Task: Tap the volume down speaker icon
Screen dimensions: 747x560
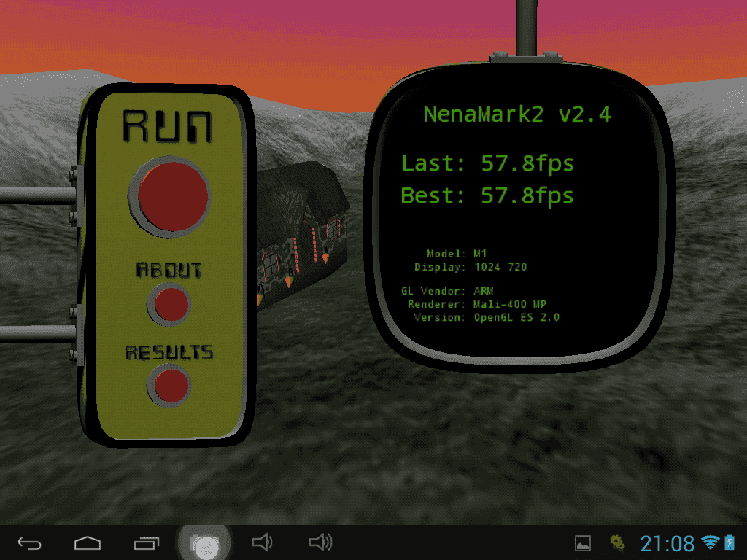Action: [x=262, y=542]
